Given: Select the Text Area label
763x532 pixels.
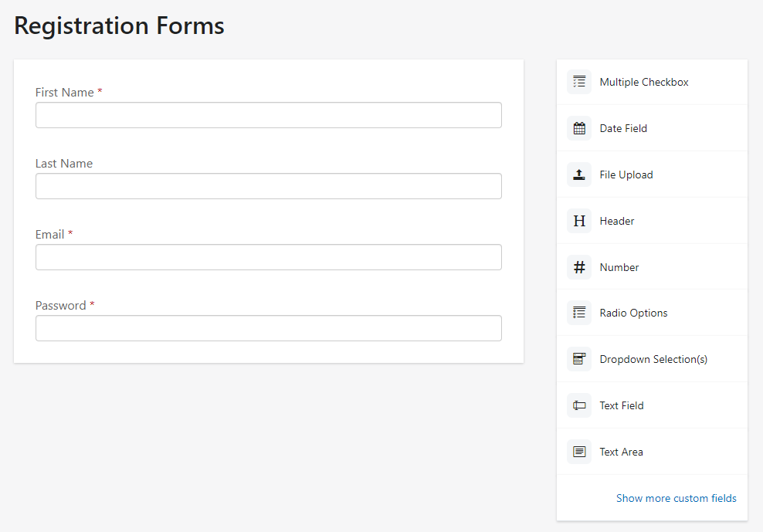Looking at the screenshot, I should point(621,452).
